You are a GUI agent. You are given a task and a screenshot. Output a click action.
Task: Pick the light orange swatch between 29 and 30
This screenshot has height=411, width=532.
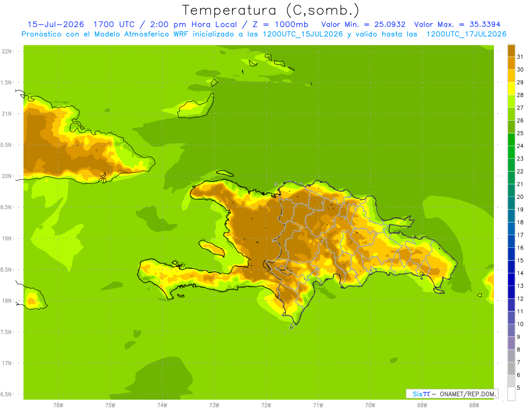511,76
